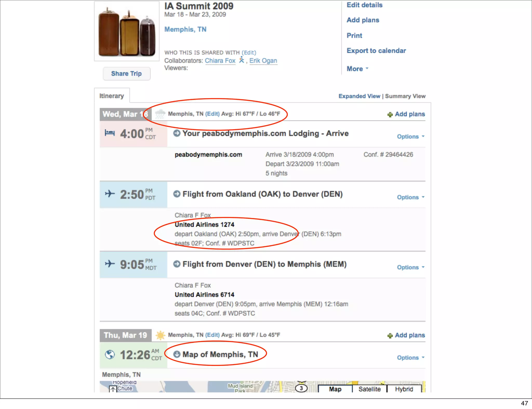This screenshot has width=532, height=409.
Task: Switch to Summary View
Action: (x=405, y=96)
